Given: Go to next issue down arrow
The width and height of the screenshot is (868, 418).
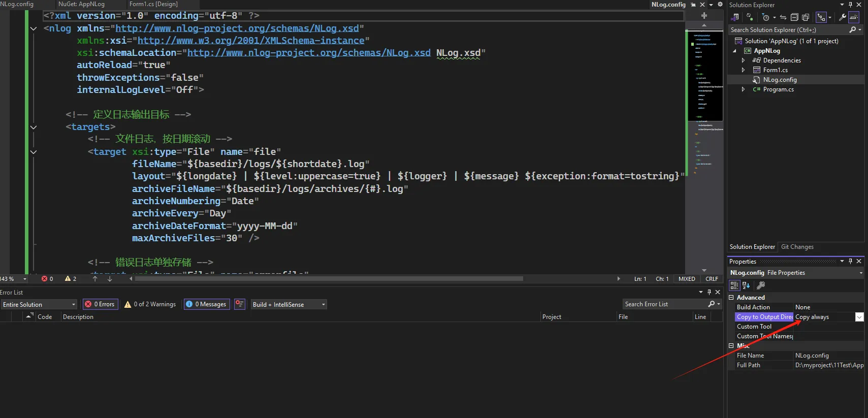Looking at the screenshot, I should pos(110,279).
